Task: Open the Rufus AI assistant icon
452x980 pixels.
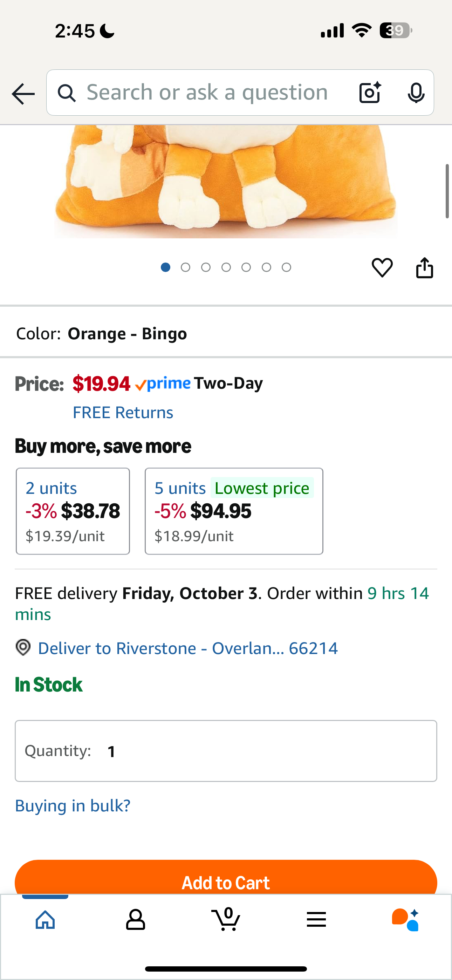Action: pos(406,920)
